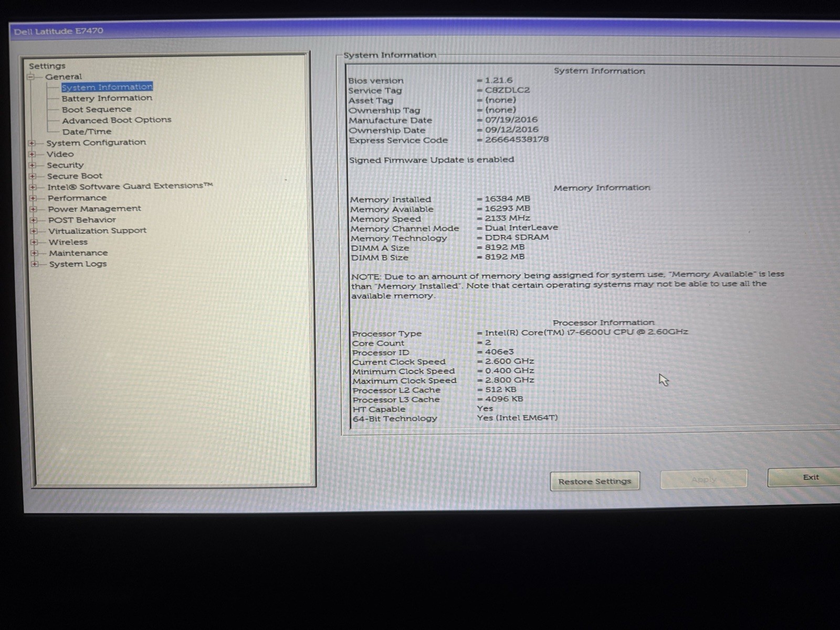Click the Service Tag value C8ZDLC2
The image size is (840, 630).
507,90
